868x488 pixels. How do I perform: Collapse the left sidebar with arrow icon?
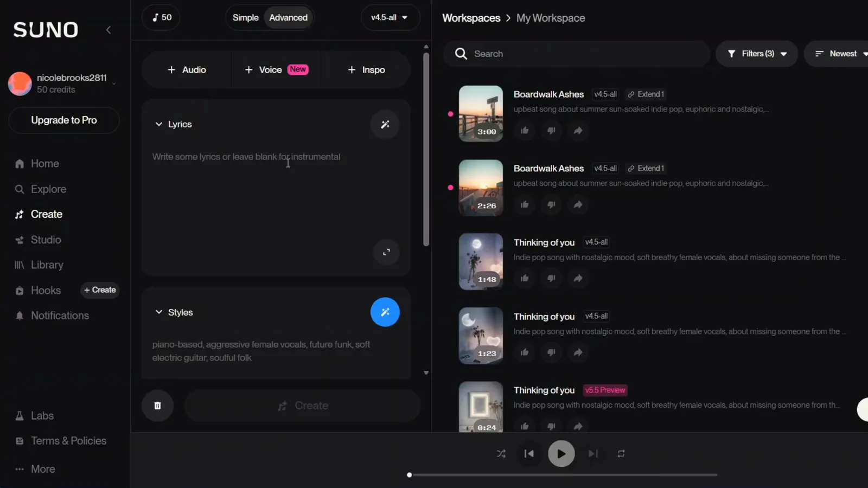click(108, 30)
